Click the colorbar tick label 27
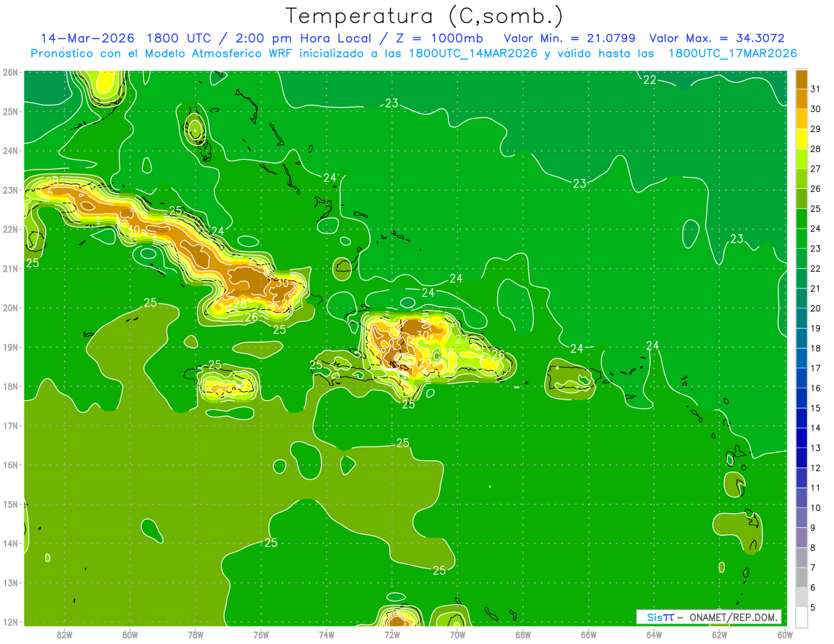The width and height of the screenshot is (834, 644). pos(815,168)
